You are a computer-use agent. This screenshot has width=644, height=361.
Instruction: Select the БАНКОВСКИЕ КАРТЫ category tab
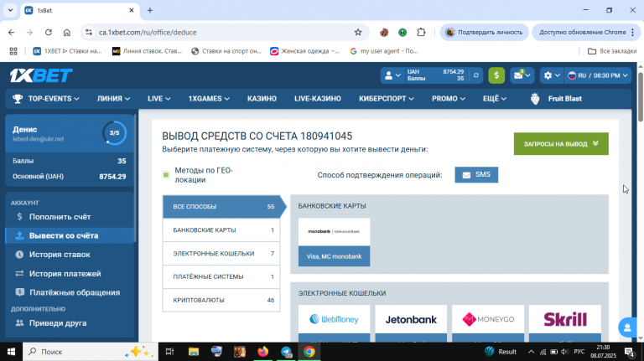pos(221,230)
